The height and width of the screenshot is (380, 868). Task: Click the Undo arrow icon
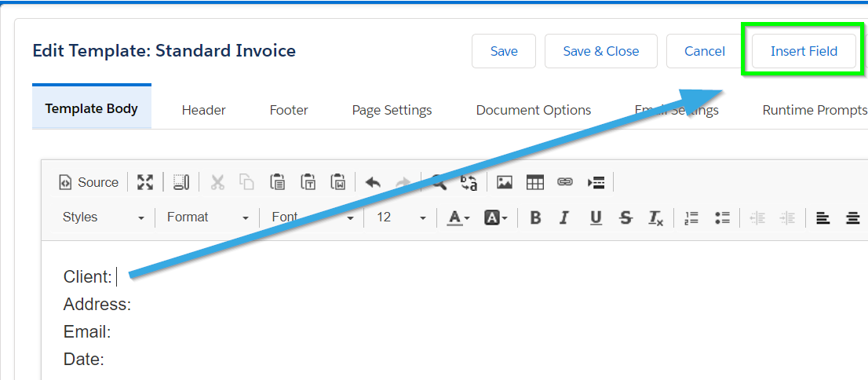[373, 182]
